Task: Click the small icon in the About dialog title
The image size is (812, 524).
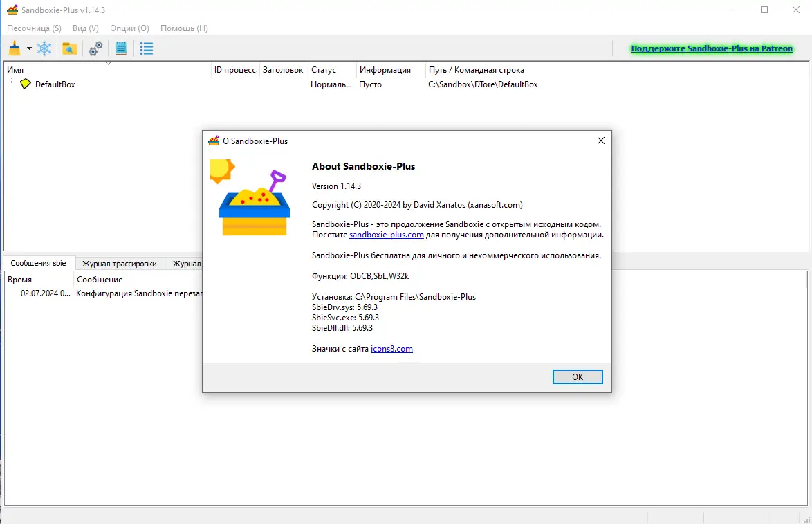Action: (x=213, y=141)
